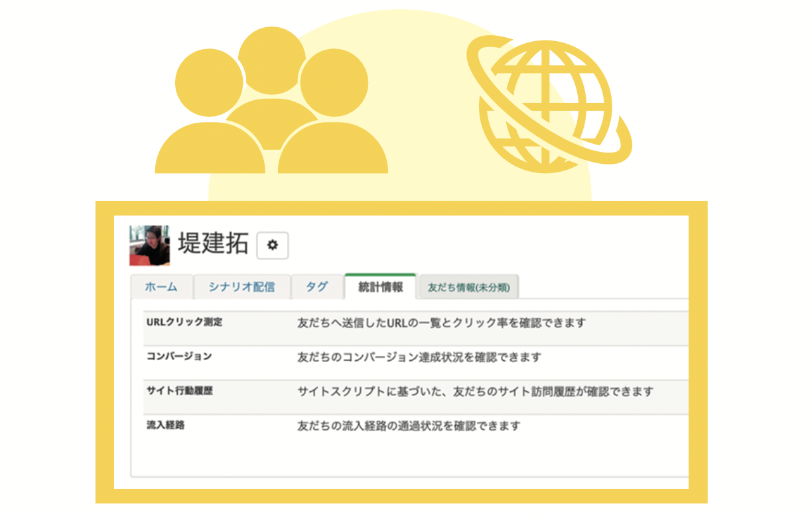Click the profile photo of 堤建拓
The width and height of the screenshot is (812, 516).
click(x=149, y=245)
